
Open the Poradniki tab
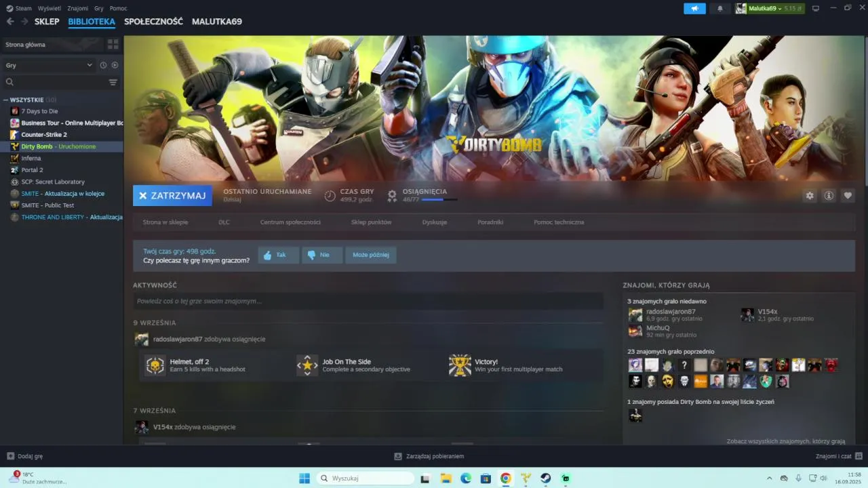[x=490, y=222]
